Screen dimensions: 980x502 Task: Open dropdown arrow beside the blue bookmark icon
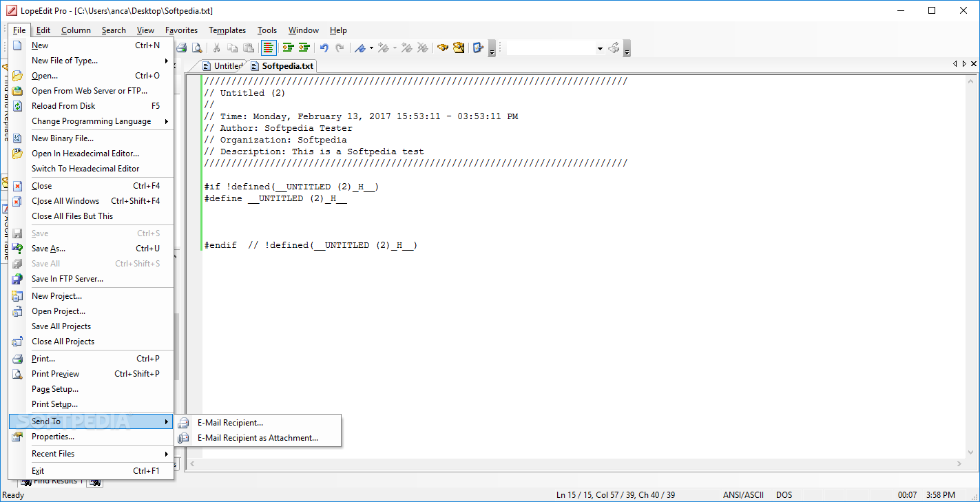click(371, 48)
